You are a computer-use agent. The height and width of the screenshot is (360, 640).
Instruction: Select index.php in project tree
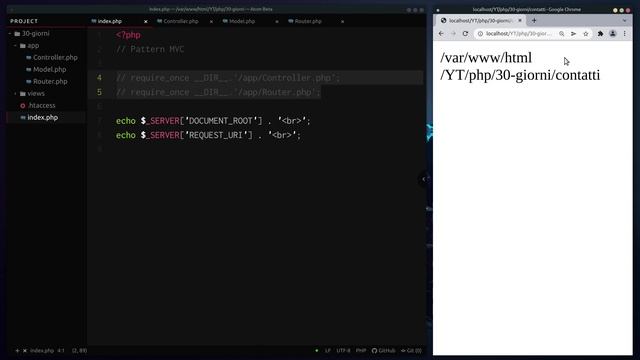click(x=42, y=118)
